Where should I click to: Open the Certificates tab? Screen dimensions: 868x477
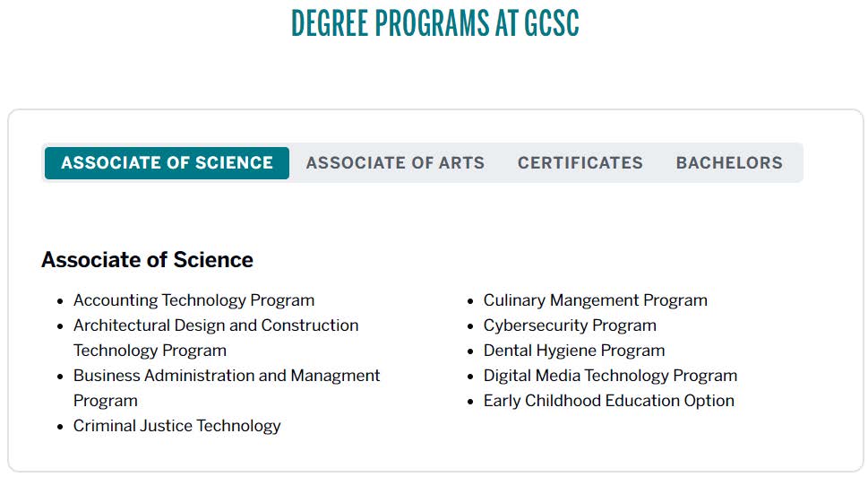pos(580,163)
